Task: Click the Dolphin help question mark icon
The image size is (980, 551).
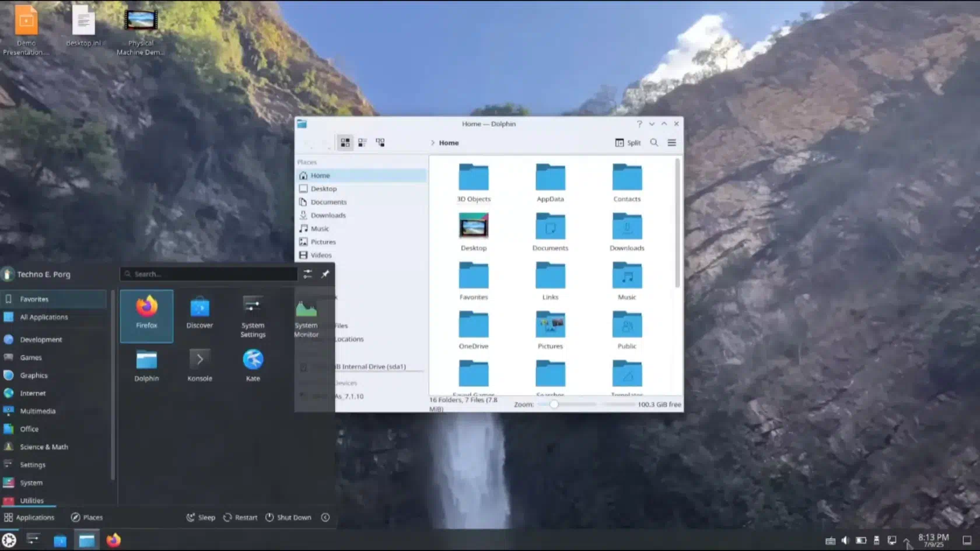Action: tap(639, 124)
